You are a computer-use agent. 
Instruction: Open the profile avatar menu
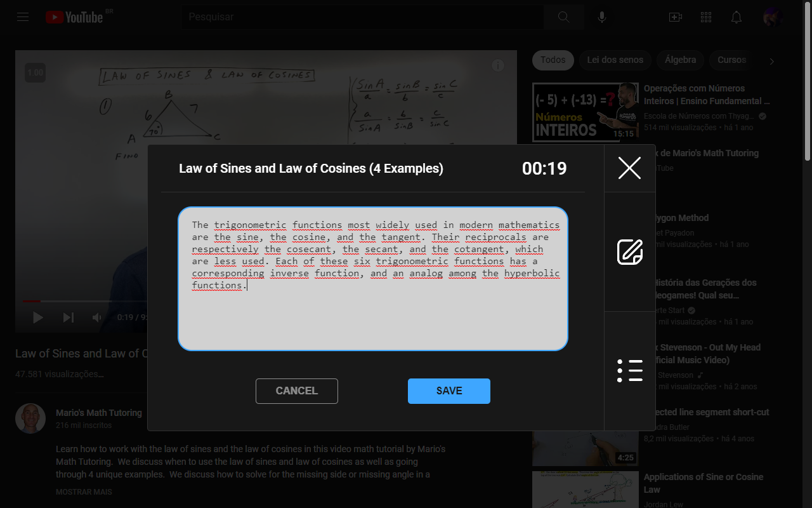(x=772, y=17)
